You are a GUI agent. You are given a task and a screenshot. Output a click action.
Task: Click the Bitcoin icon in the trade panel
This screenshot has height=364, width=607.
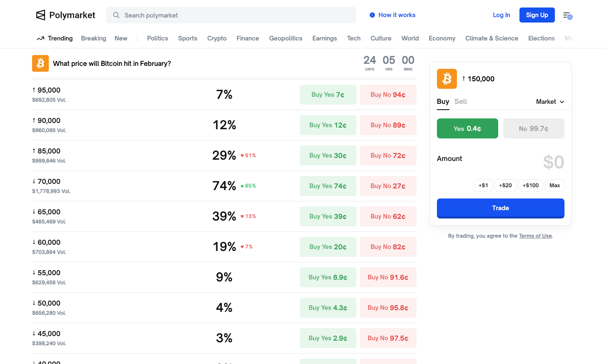click(x=446, y=78)
